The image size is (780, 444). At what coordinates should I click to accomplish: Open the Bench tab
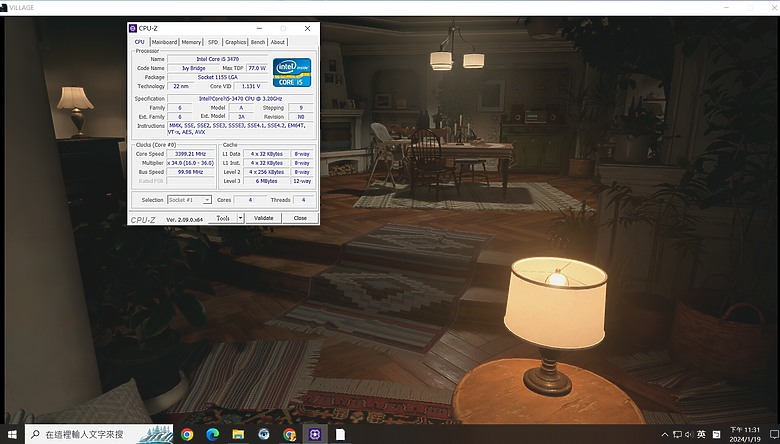pyautogui.click(x=258, y=42)
